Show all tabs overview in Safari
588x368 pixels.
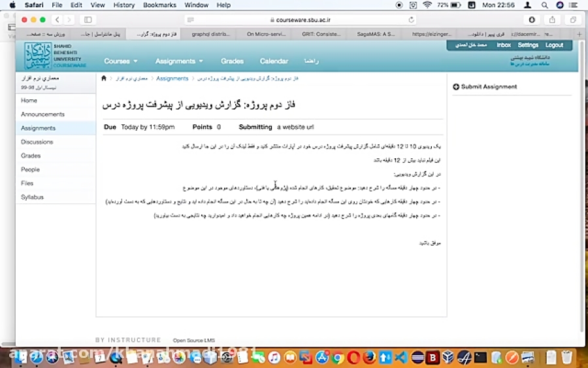[x=572, y=20]
